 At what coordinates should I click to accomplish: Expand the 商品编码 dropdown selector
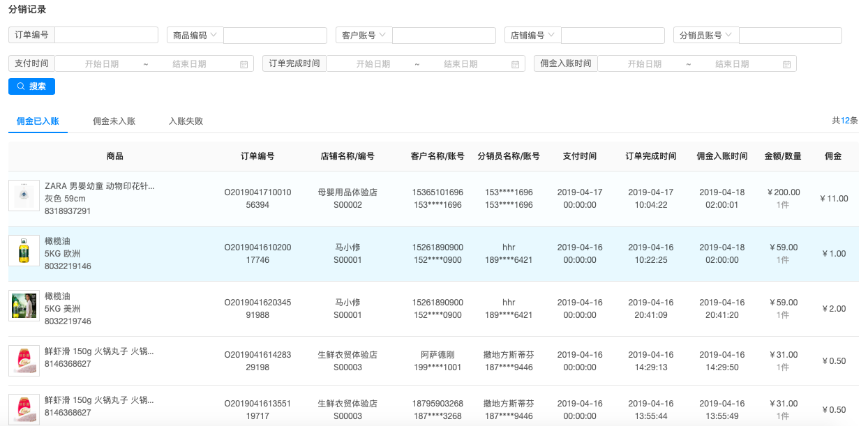(x=195, y=36)
